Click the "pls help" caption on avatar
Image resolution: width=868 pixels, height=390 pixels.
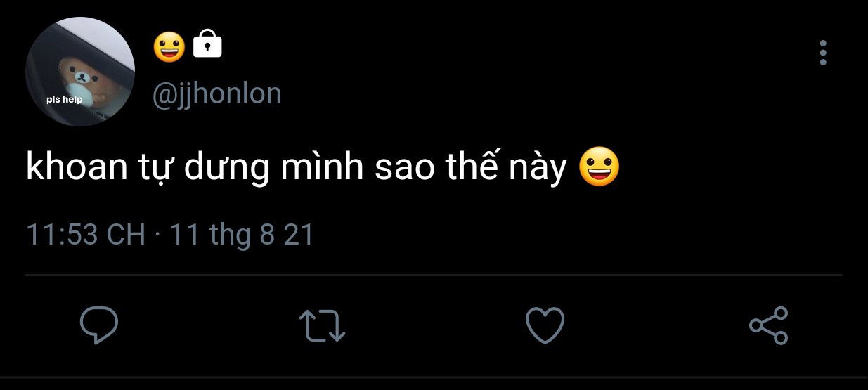(x=64, y=100)
